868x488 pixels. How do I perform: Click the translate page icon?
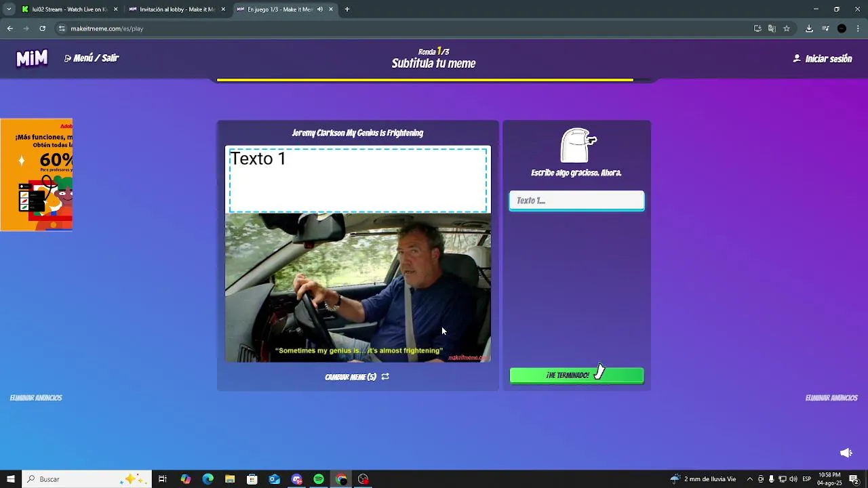(x=772, y=28)
